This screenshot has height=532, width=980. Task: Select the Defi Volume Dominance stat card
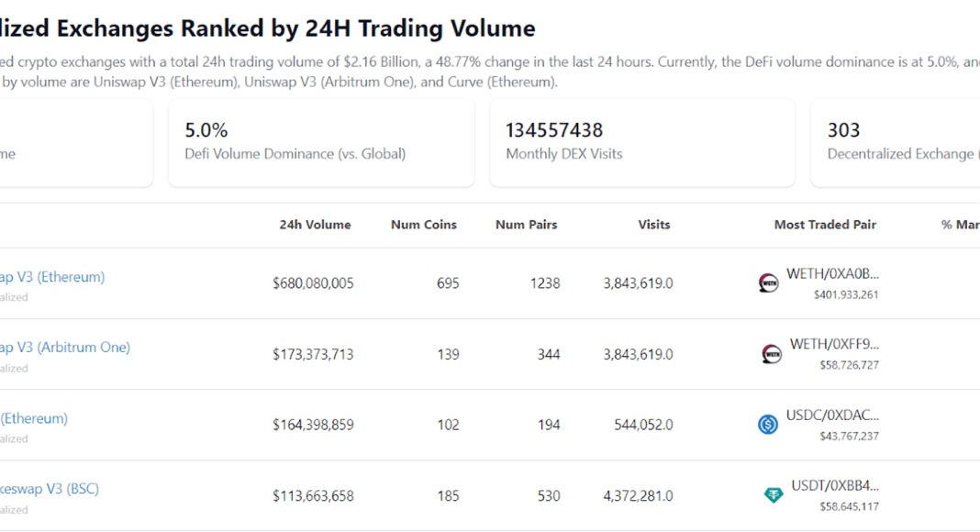click(321, 142)
